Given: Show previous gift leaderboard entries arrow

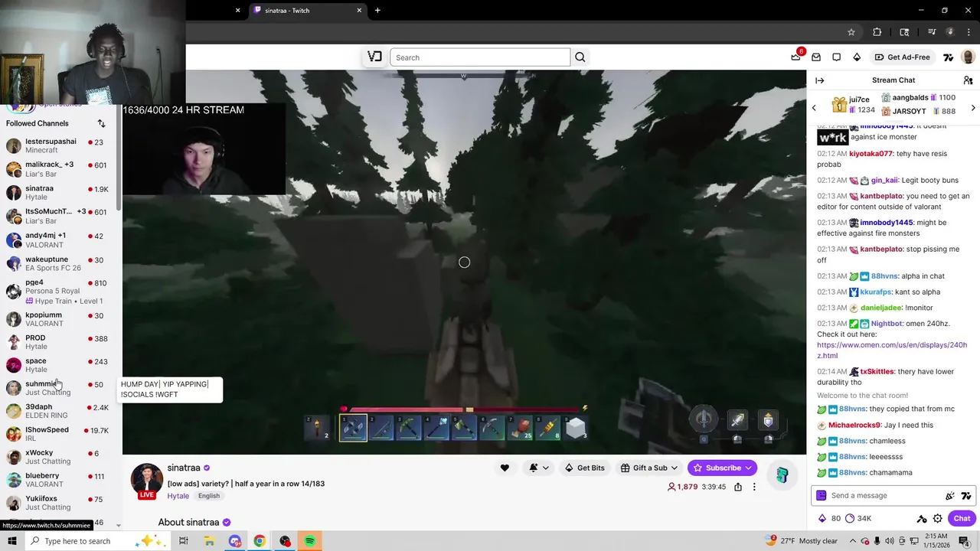Looking at the screenshot, I should [x=814, y=108].
